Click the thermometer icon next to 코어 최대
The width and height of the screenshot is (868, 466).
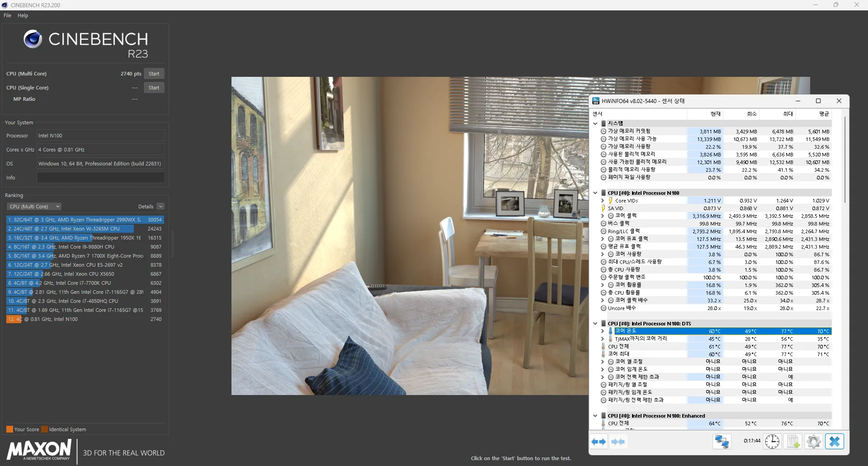(x=603, y=354)
